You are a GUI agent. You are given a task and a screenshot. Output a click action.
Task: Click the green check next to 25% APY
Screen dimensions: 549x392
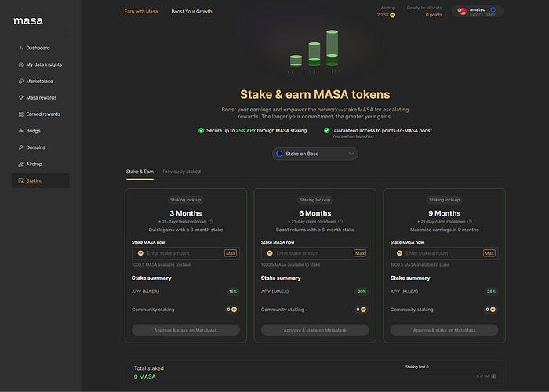(201, 131)
